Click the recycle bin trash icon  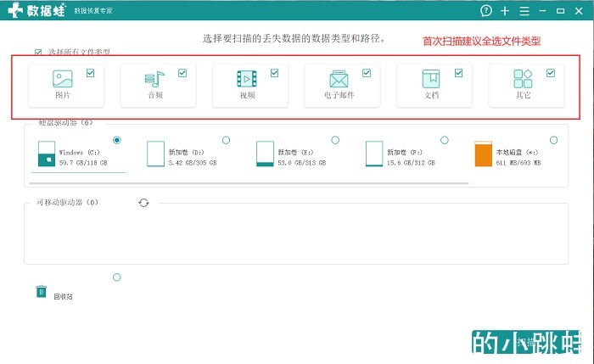(42, 291)
